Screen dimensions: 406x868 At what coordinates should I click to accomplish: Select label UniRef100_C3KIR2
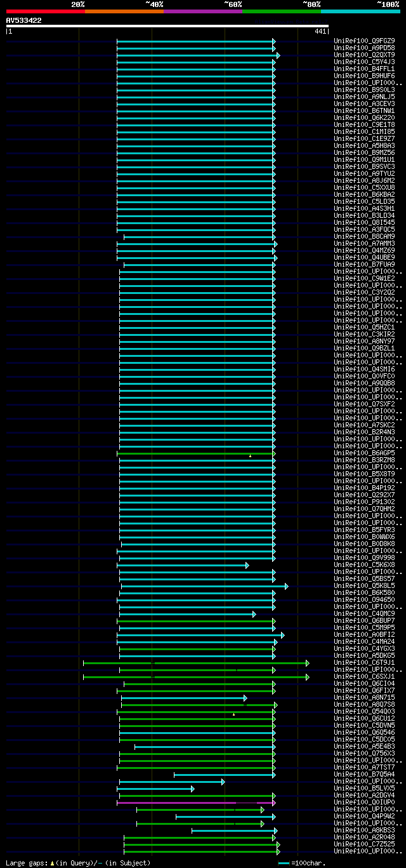coord(364,334)
